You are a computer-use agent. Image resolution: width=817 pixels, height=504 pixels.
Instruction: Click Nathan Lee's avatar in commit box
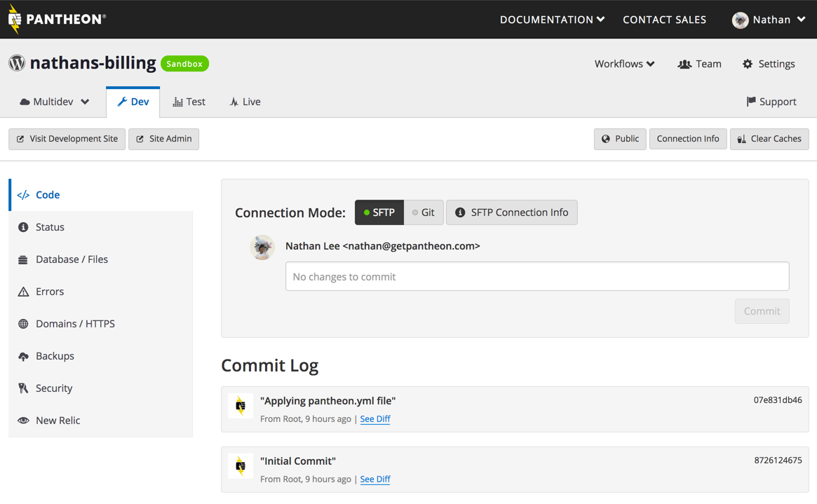262,247
